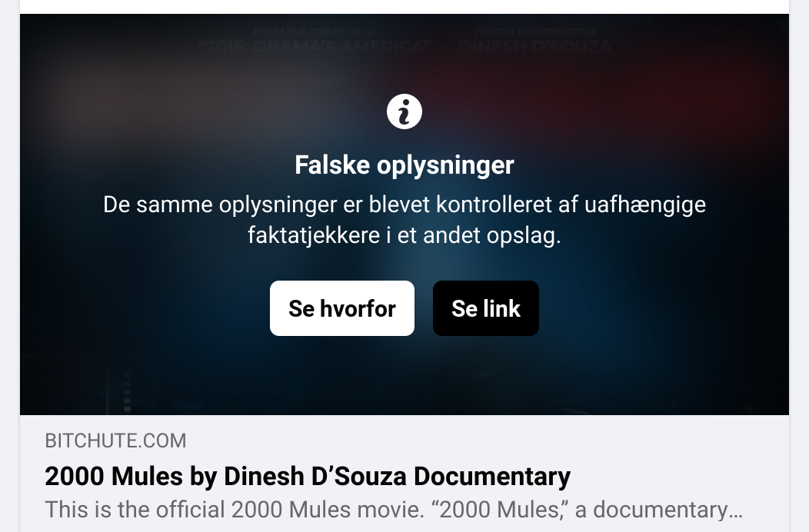Click the circular info icon above the warning
This screenshot has width=809, height=532.
(x=404, y=111)
